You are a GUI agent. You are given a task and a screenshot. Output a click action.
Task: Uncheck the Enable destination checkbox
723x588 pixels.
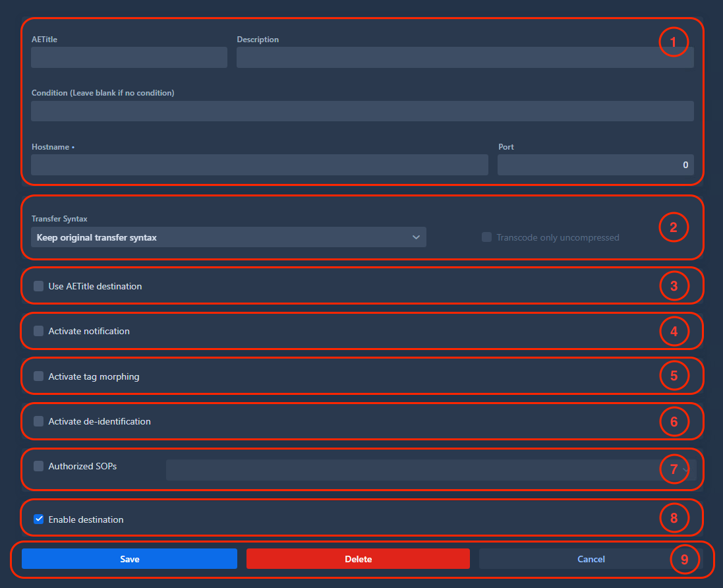click(x=39, y=519)
